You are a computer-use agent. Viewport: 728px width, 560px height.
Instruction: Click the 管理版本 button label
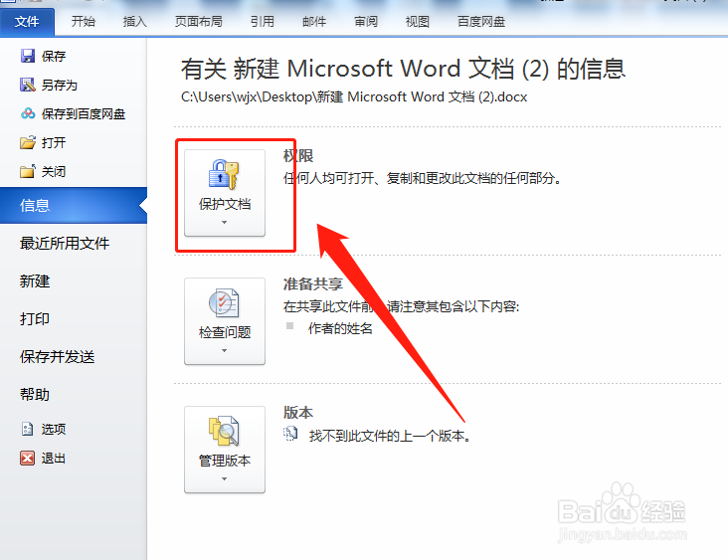click(225, 461)
